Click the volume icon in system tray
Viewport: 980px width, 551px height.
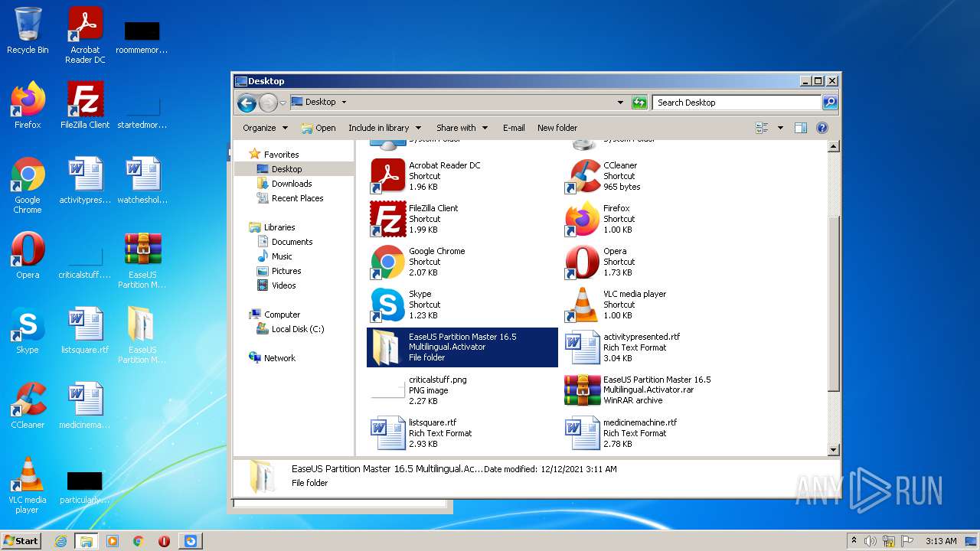871,541
